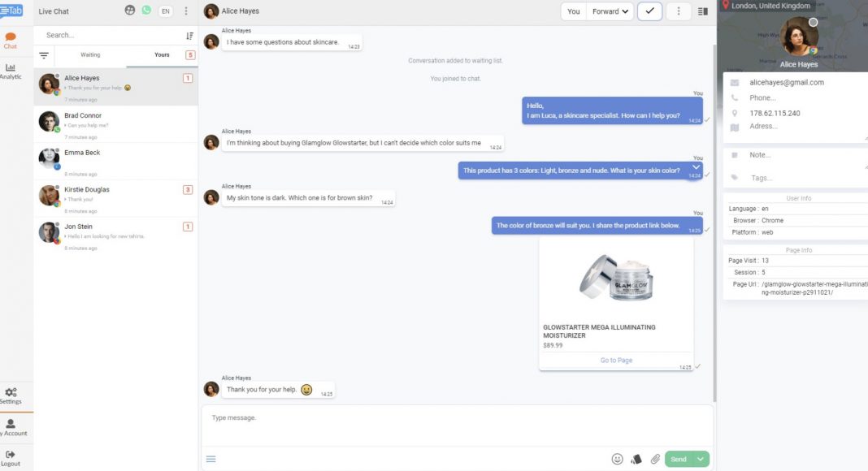The height and width of the screenshot is (471, 868).
Task: Follow the Go to Page link
Action: coord(616,360)
